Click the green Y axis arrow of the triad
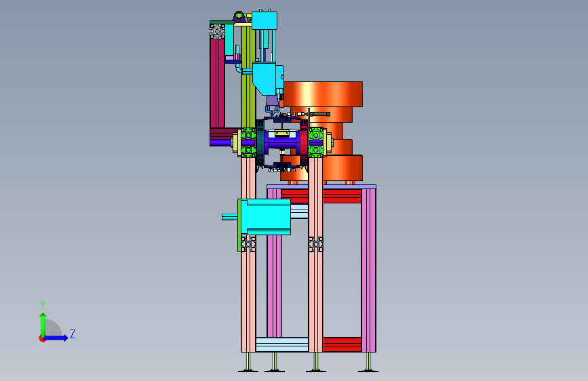588x381 pixels. (43, 325)
